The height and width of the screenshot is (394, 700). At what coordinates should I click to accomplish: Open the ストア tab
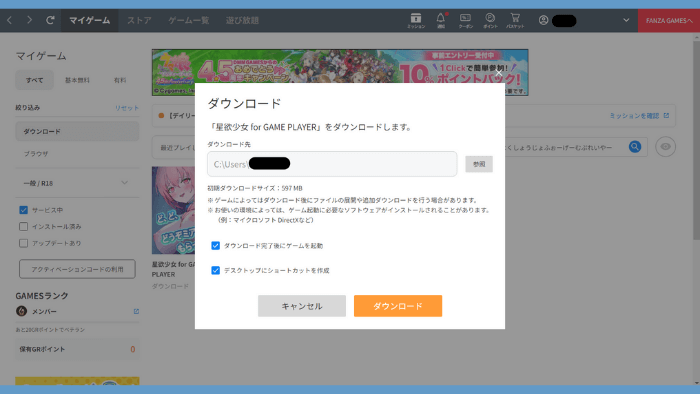coord(139,21)
